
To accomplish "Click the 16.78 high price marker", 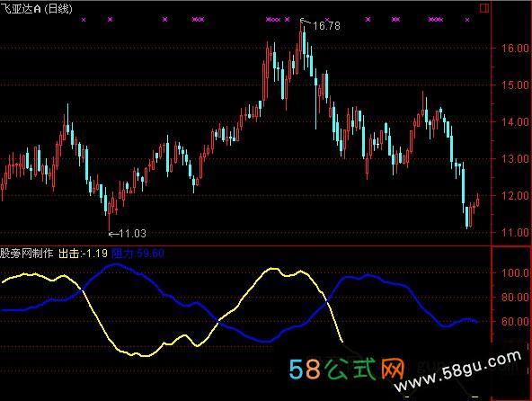I will [x=326, y=26].
